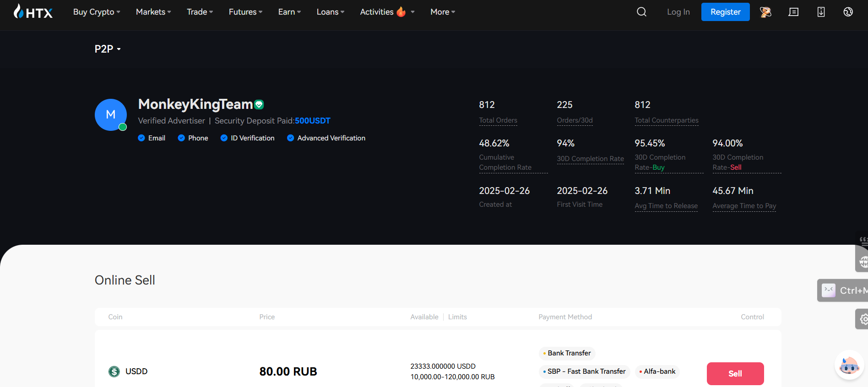868x387 pixels.
Task: Open the Earn menu
Action: (289, 12)
